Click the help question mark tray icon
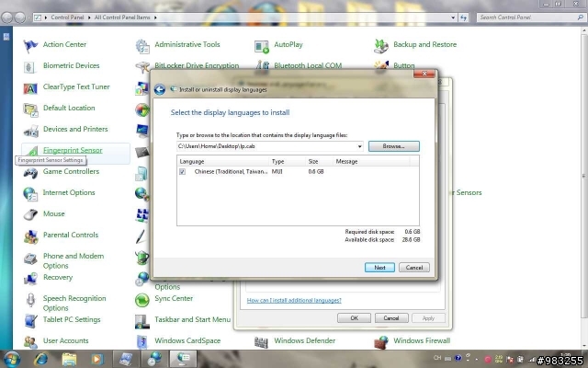This screenshot has width=588, height=368. coord(458,358)
